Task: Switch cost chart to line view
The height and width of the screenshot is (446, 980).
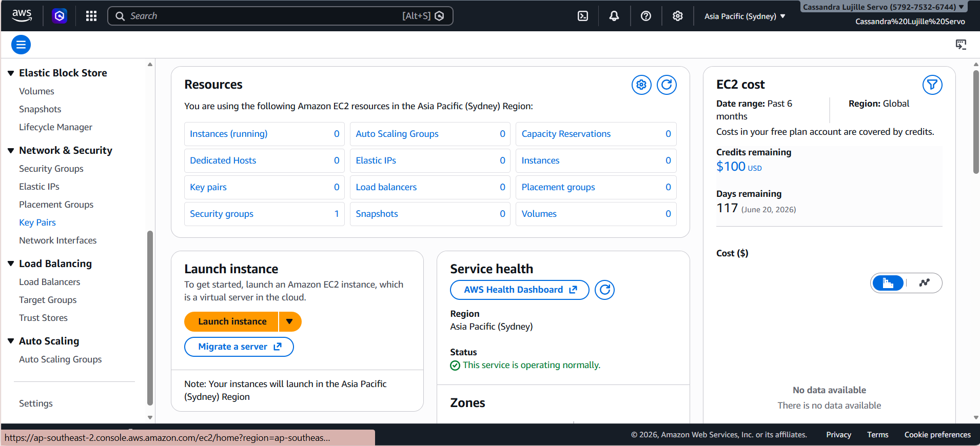Action: [925, 283]
